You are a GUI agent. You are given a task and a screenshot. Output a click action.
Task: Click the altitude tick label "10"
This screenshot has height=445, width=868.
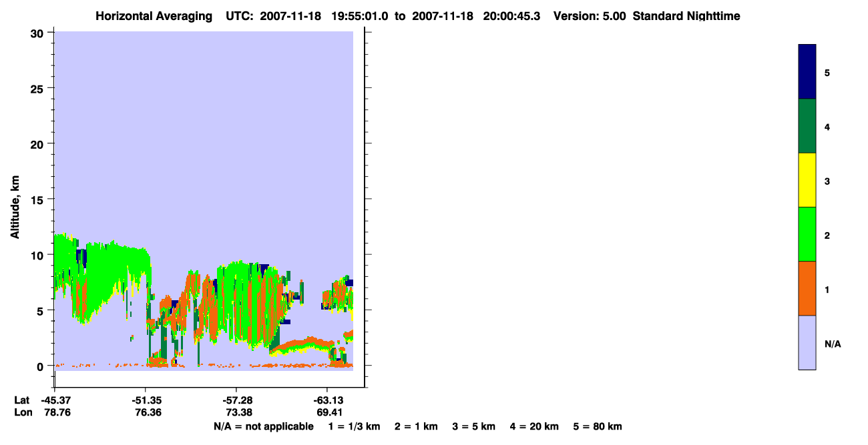point(39,255)
